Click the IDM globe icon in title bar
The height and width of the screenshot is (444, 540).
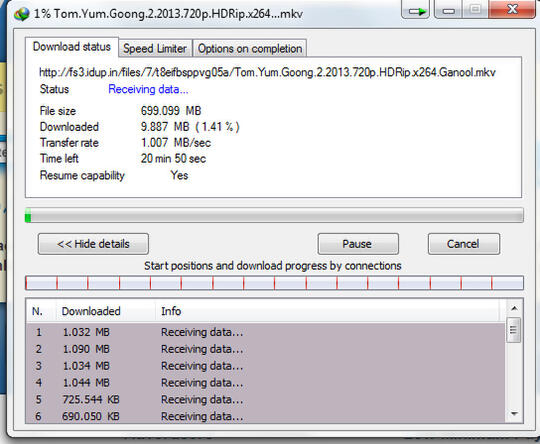[21, 14]
